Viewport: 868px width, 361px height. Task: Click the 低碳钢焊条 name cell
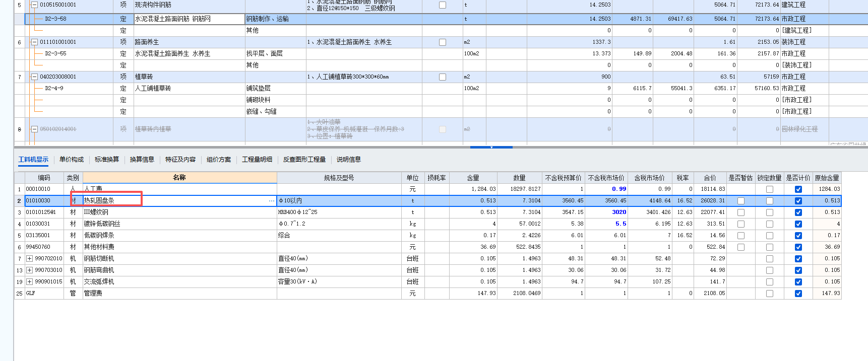point(179,236)
